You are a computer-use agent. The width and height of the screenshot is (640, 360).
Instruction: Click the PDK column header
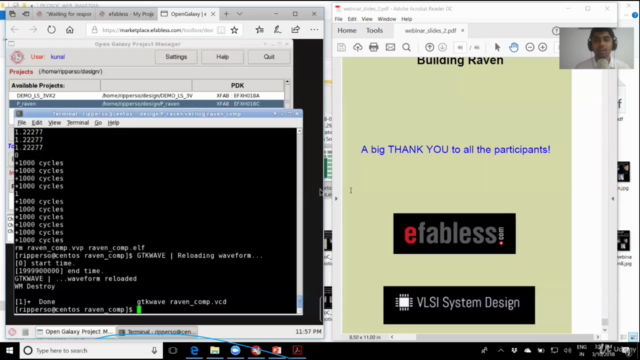click(238, 85)
